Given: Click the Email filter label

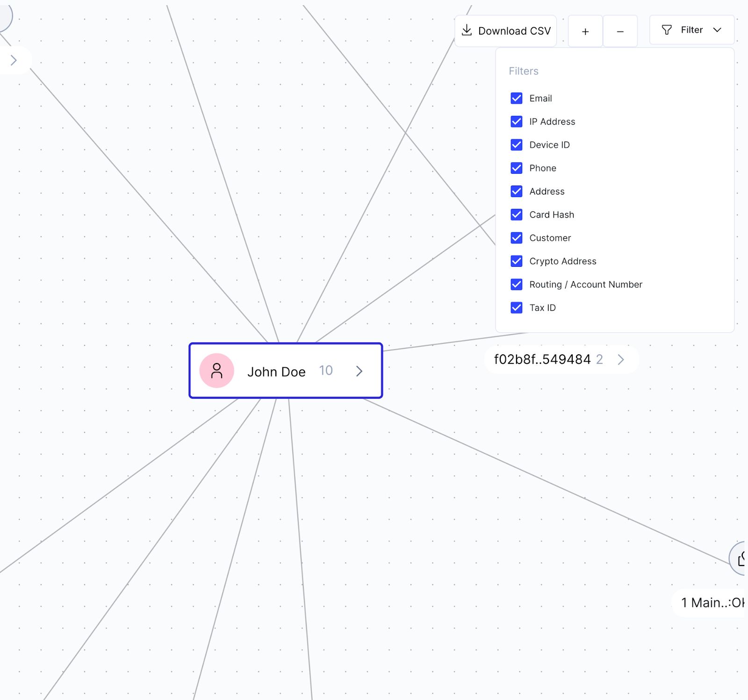Looking at the screenshot, I should coord(540,98).
